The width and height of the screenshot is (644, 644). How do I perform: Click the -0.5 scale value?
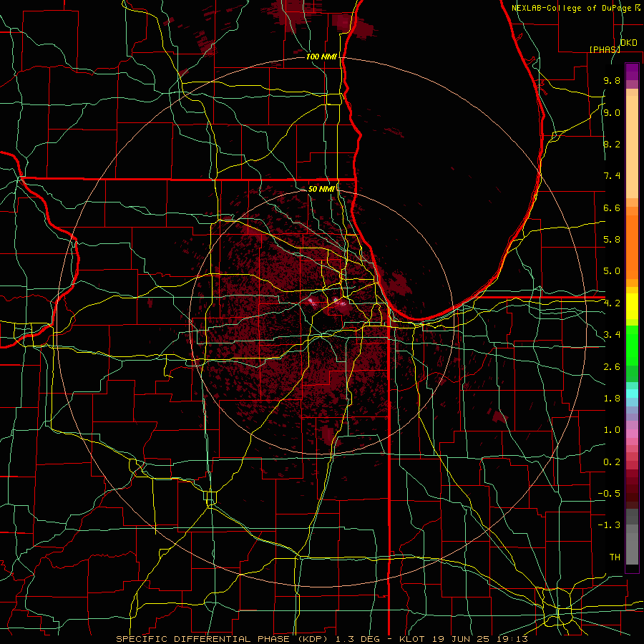(609, 494)
